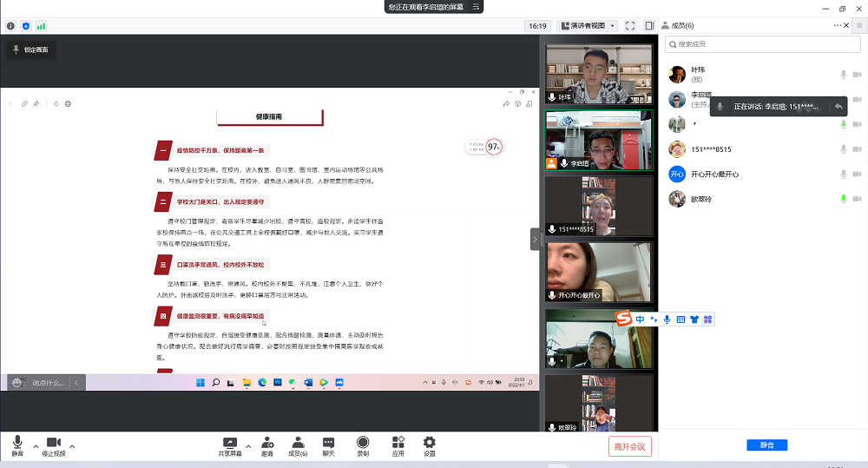Click the red 离开会议 button
Screen dimensions: 868x468
click(x=629, y=446)
